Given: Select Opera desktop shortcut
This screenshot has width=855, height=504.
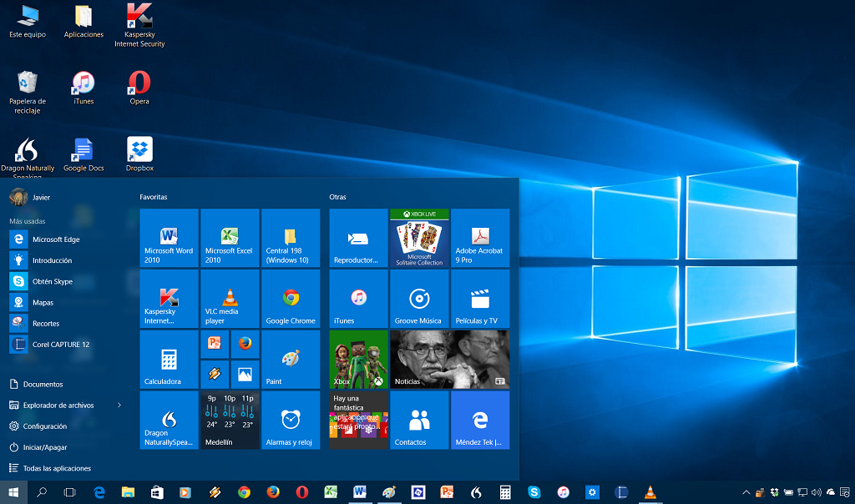Looking at the screenshot, I should coord(139,88).
